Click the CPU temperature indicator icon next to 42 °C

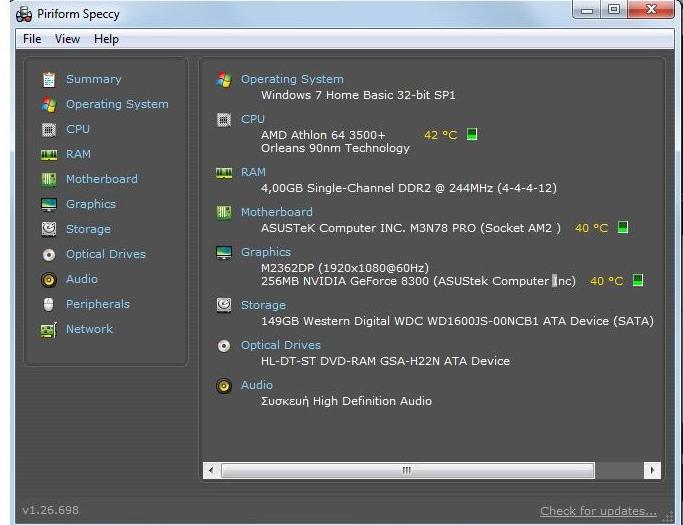point(472,134)
